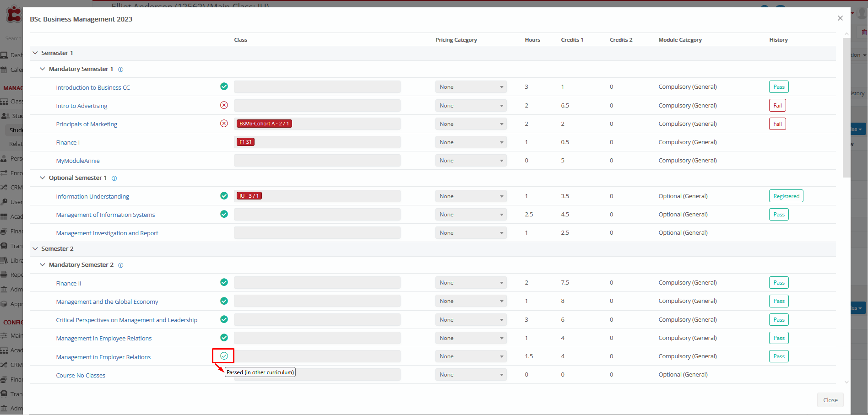Close the dialog with the X icon
Screen dimensions: 868x415
click(840, 18)
